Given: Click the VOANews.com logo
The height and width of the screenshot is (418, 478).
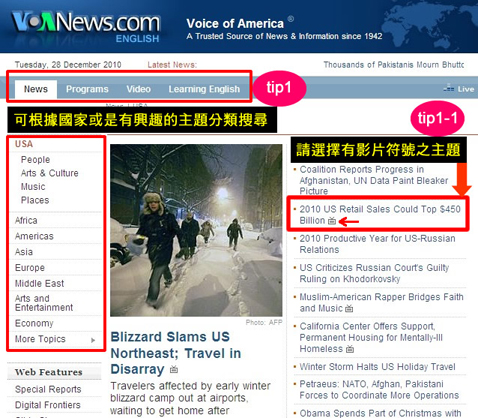Looking at the screenshot, I should pos(86,22).
